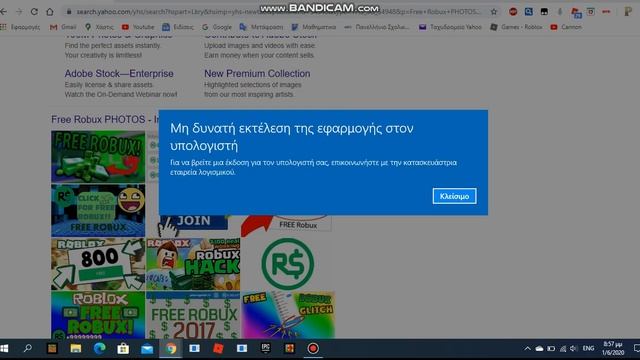Reload the Yahoo search page
Viewport: 640px width, 360px height.
tap(34, 12)
